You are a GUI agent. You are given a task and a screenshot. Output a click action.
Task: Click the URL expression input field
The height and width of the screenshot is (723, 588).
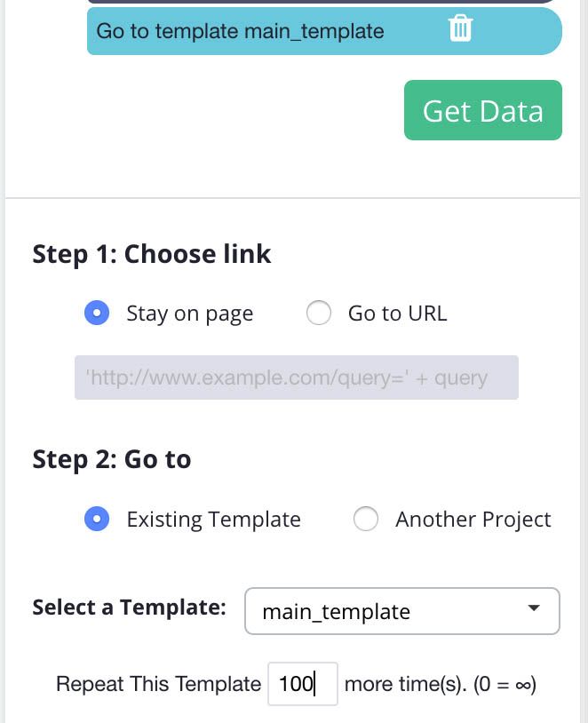pos(297,377)
